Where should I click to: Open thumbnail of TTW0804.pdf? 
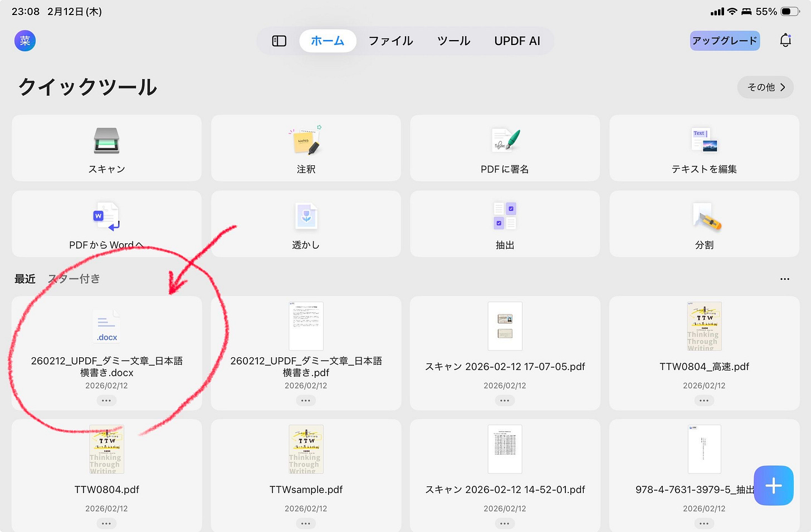[106, 449]
